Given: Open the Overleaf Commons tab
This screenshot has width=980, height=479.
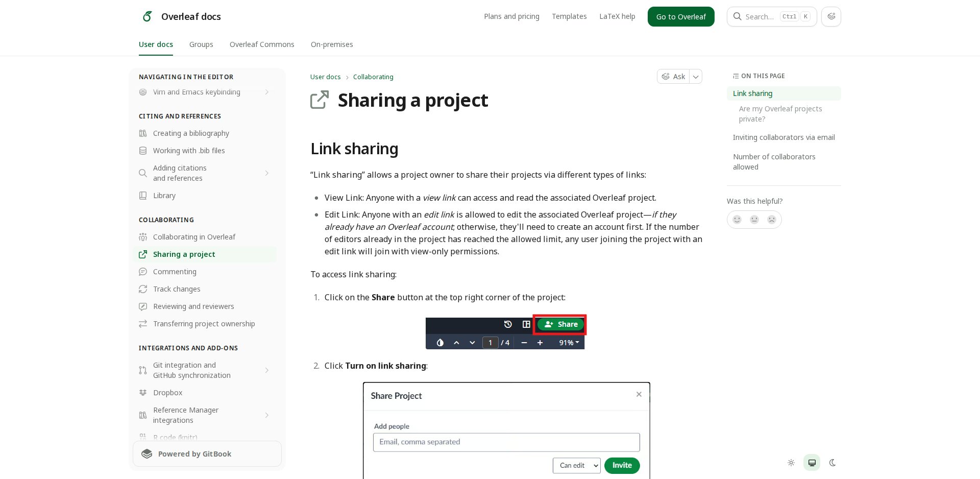Looking at the screenshot, I should 262,44.
